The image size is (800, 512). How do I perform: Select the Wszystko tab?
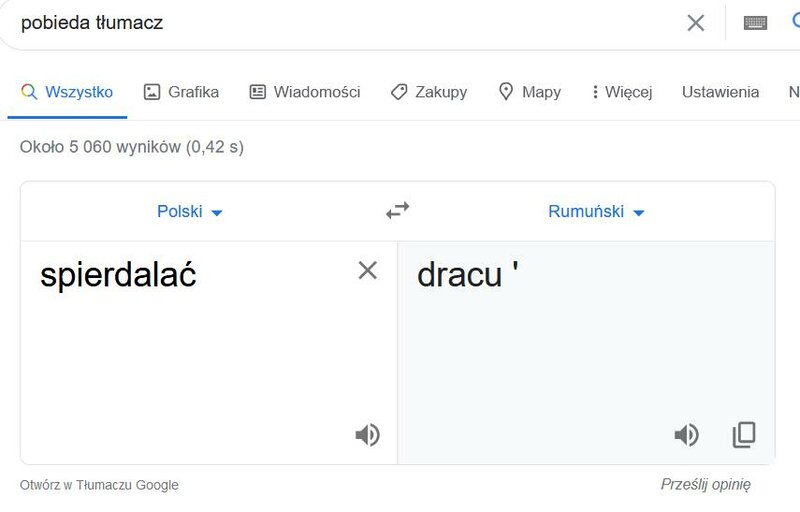tap(67, 92)
